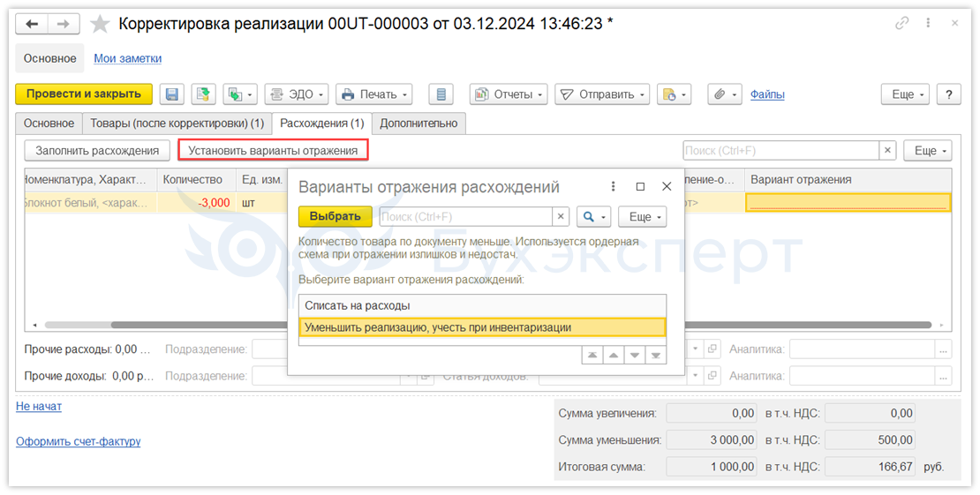Click the save document diskette icon
Image resolution: width=980 pixels, height=495 pixels.
pyautogui.click(x=173, y=94)
